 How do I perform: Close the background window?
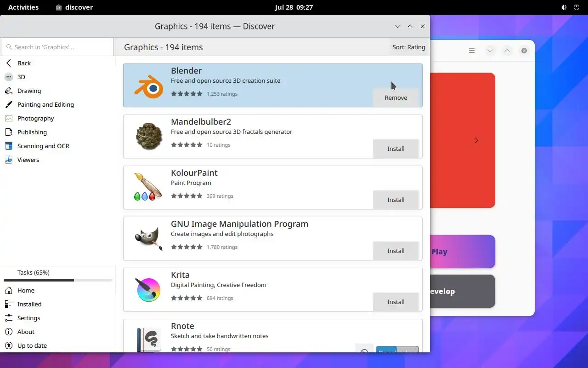pyautogui.click(x=524, y=51)
